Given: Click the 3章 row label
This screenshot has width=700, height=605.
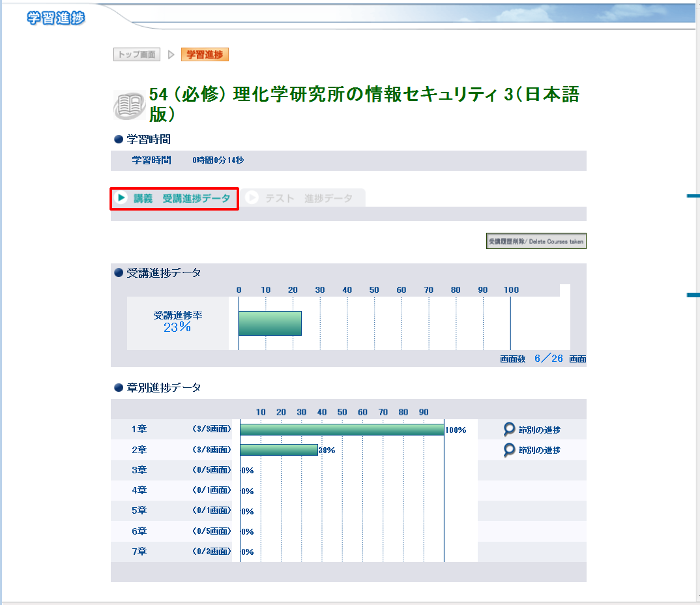Looking at the screenshot, I should point(139,470).
